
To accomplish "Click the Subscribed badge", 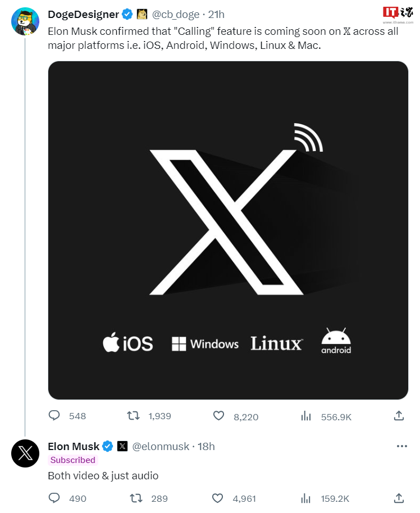I will click(72, 460).
